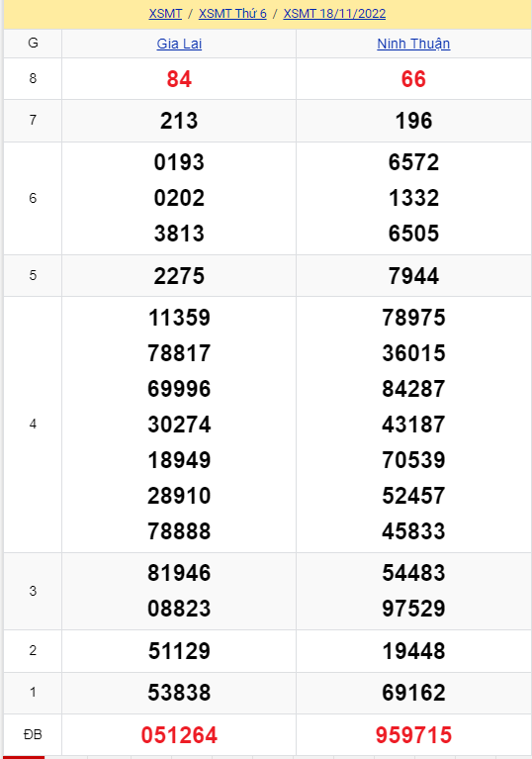The height and width of the screenshot is (759, 532).
Task: Click the G column header cell
Action: pos(33,44)
